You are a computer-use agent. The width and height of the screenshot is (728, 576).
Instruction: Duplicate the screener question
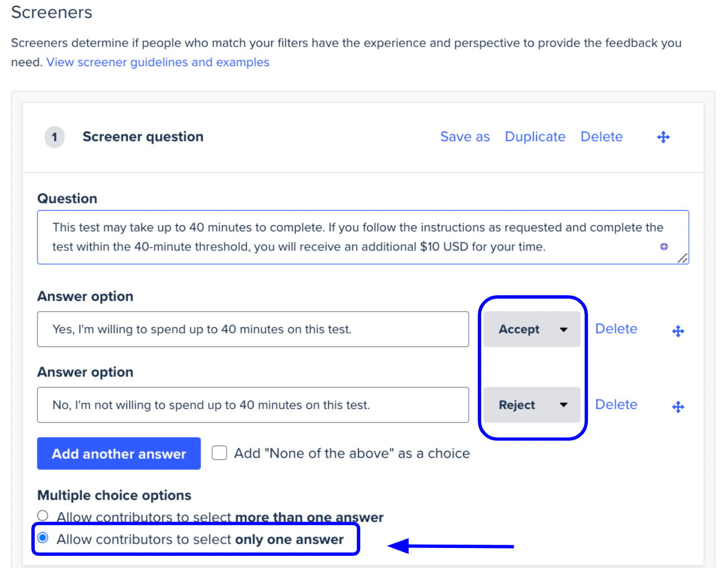(535, 137)
